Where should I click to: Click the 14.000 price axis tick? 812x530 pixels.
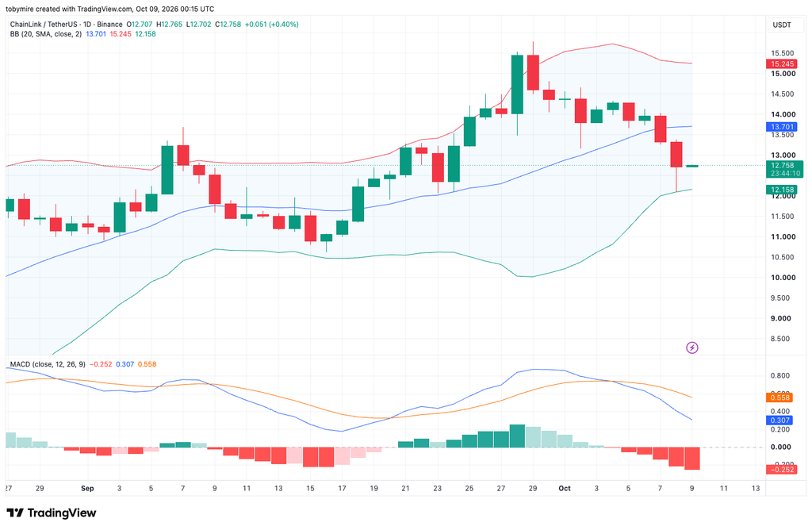coord(783,114)
